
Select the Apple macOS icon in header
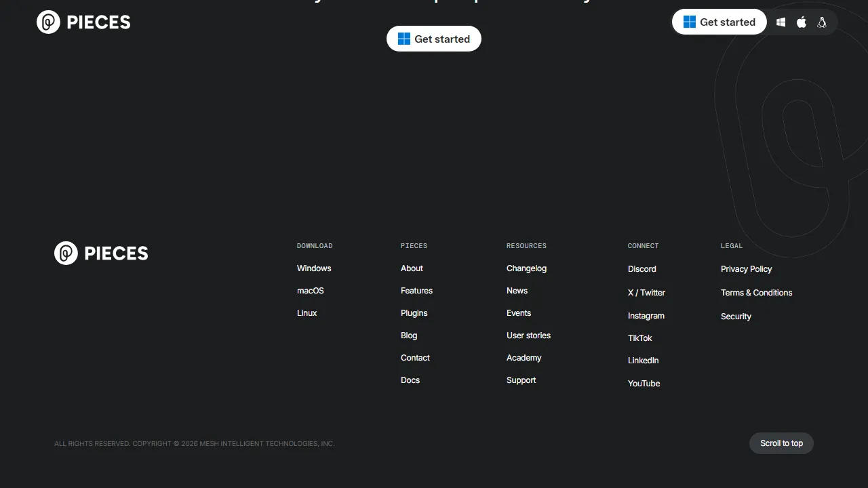pos(802,22)
